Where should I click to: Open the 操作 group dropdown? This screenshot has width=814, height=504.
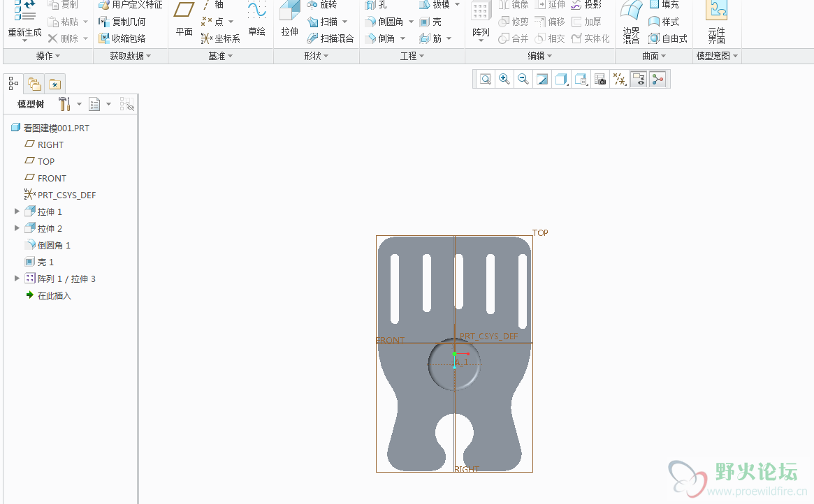[48, 56]
